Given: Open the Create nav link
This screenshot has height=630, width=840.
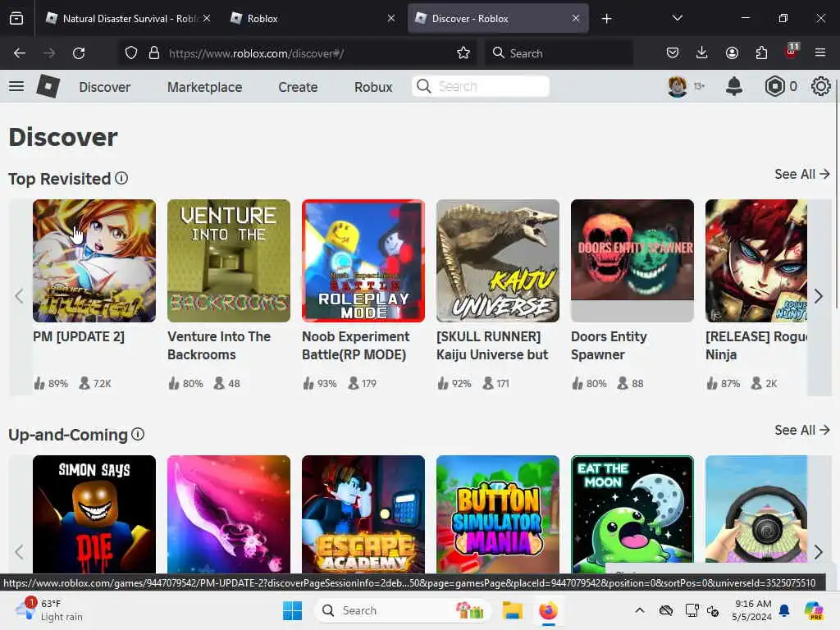Looking at the screenshot, I should click(298, 87).
